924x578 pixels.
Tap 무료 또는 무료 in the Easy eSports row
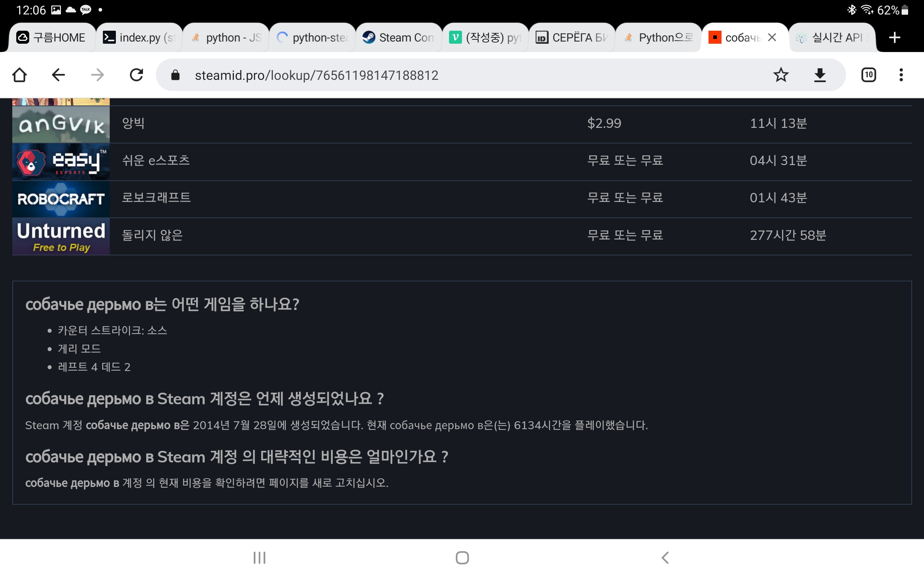625,160
